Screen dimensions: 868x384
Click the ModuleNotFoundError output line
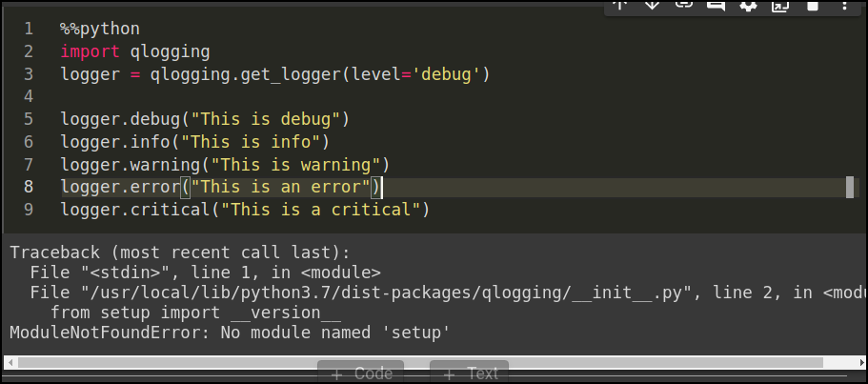coord(230,333)
